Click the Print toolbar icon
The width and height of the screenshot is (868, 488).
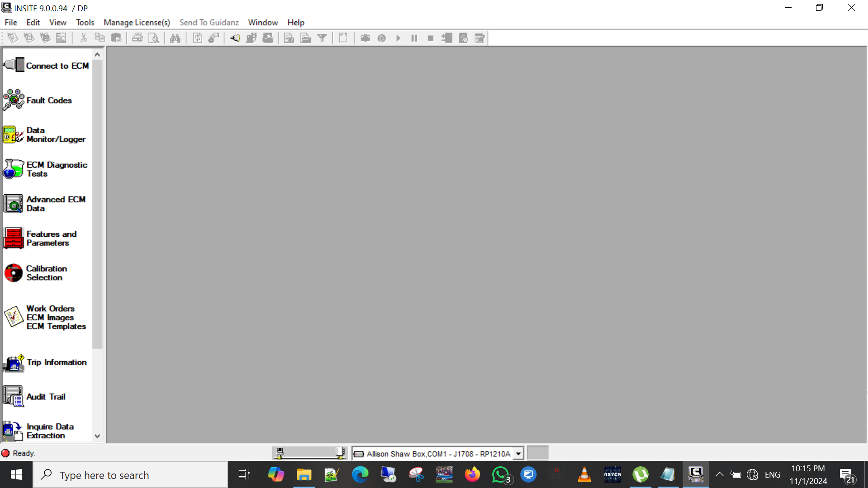137,38
